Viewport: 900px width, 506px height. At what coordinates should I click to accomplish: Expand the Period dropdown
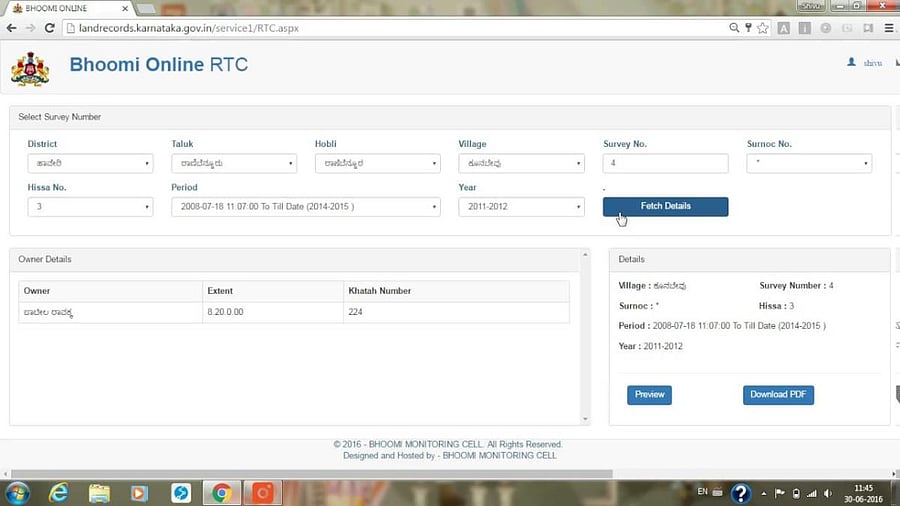[x=305, y=207]
